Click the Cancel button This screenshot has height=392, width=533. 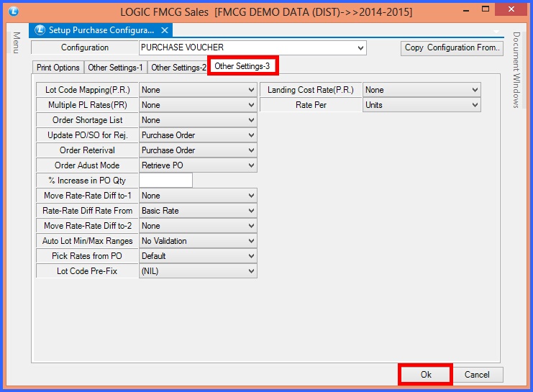[x=477, y=374]
